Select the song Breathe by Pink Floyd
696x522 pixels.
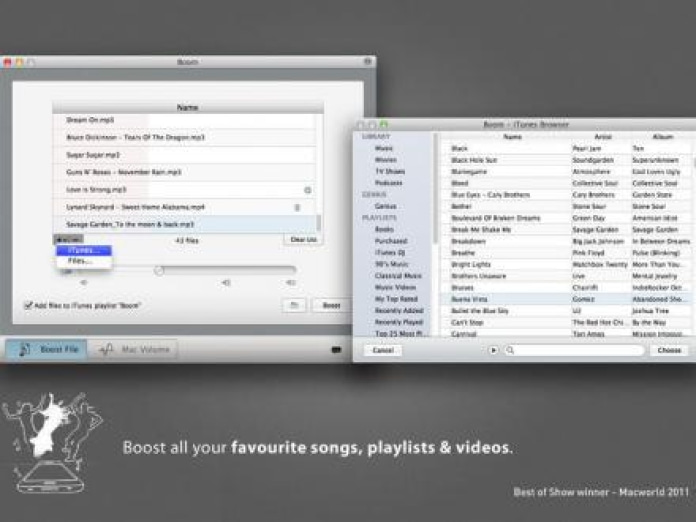567,253
